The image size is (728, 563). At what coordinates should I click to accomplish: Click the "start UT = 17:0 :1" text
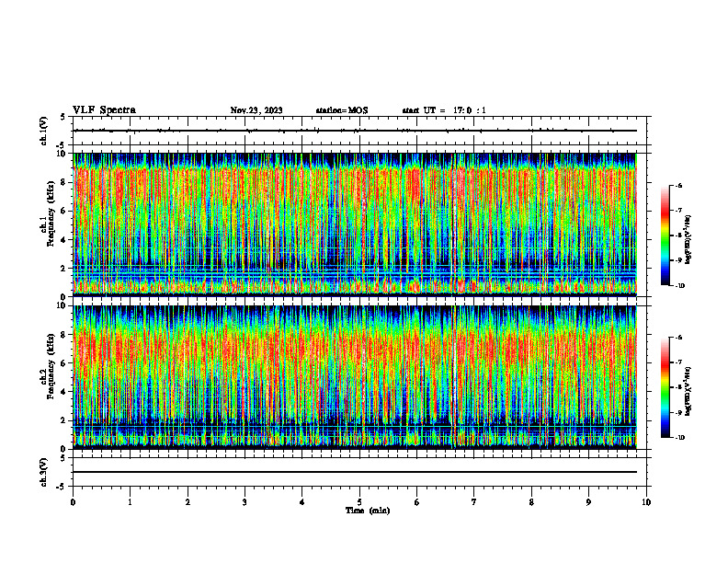tap(444, 110)
